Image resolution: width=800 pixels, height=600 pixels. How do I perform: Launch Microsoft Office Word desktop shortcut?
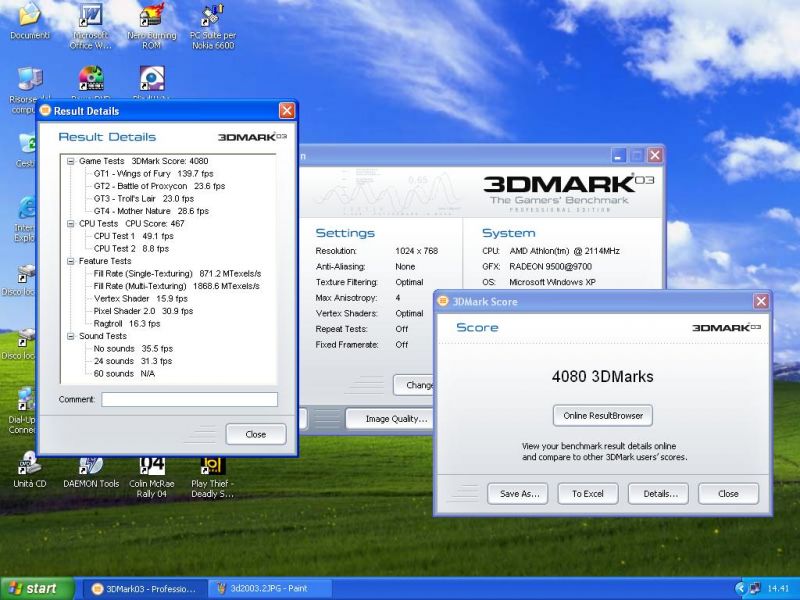point(90,26)
